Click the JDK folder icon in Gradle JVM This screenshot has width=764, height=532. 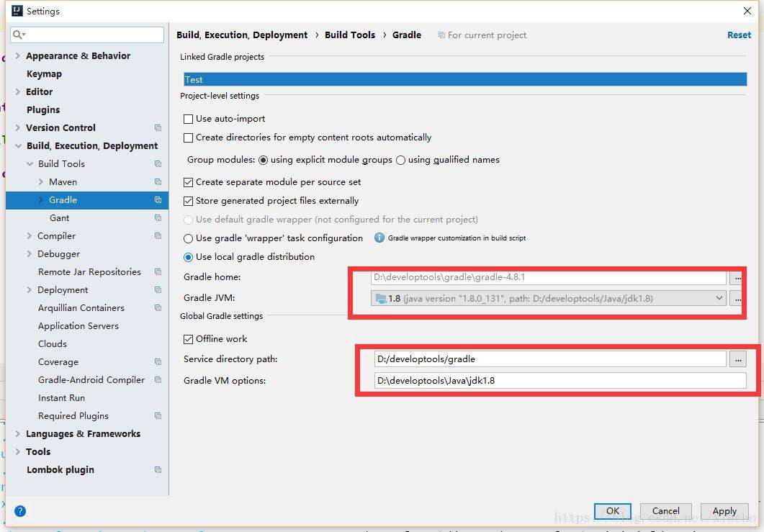point(381,298)
